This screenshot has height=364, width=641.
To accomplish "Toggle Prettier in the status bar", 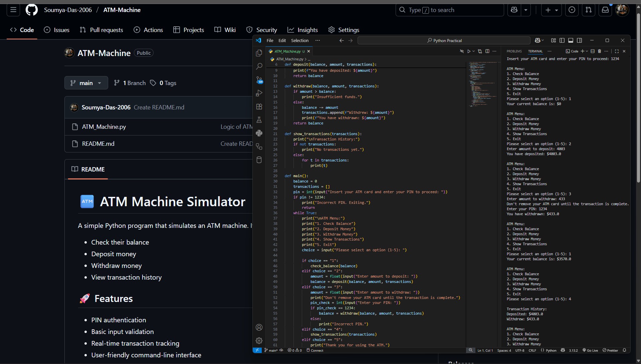I will [x=610, y=350].
